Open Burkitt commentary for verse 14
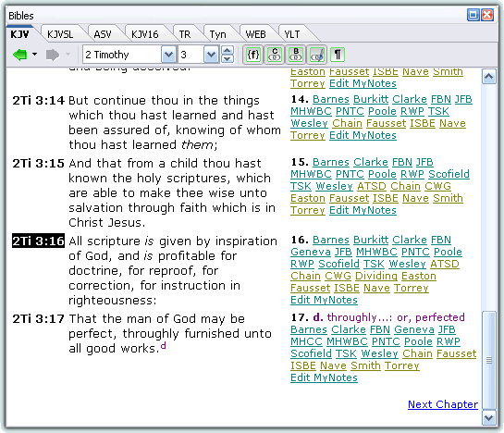Image resolution: width=504 pixels, height=433 pixels. [371, 99]
